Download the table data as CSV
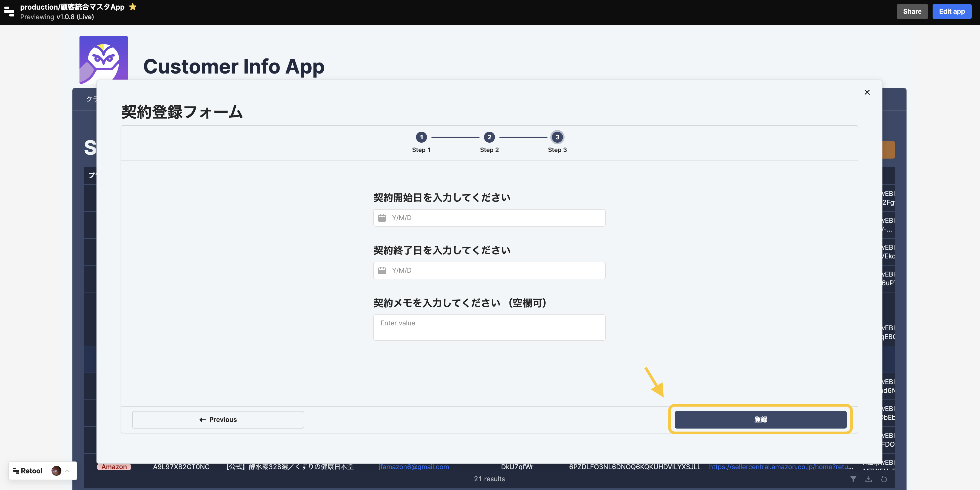The height and width of the screenshot is (490, 980). 869,479
